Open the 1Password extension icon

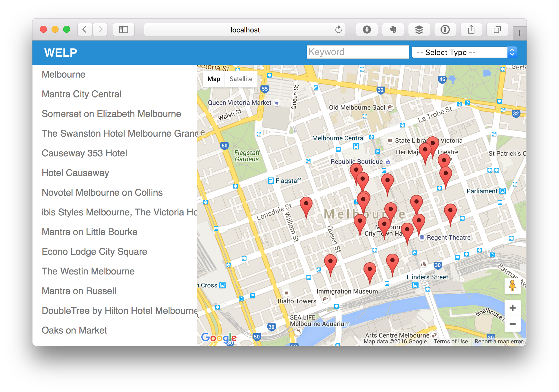[x=445, y=30]
